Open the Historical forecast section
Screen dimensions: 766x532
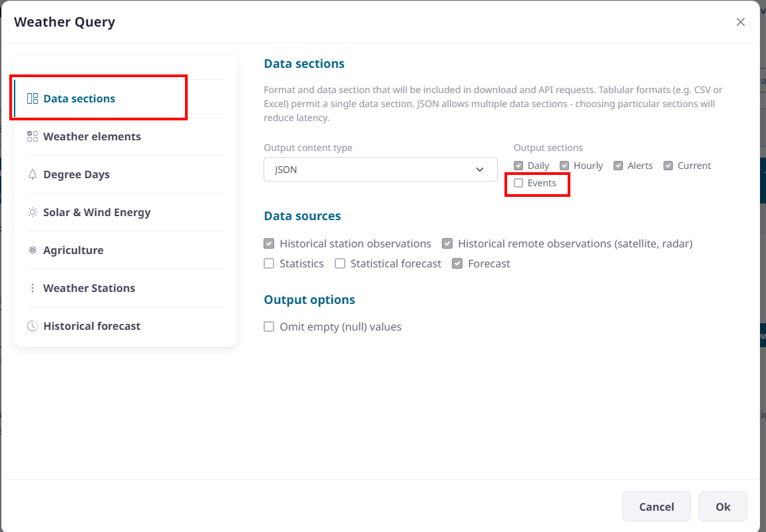(x=92, y=326)
